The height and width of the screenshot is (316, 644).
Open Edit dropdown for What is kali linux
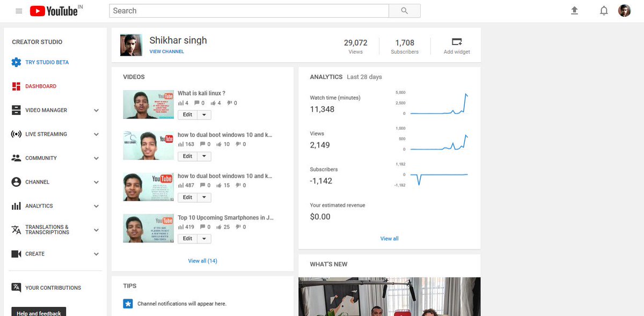tap(204, 115)
